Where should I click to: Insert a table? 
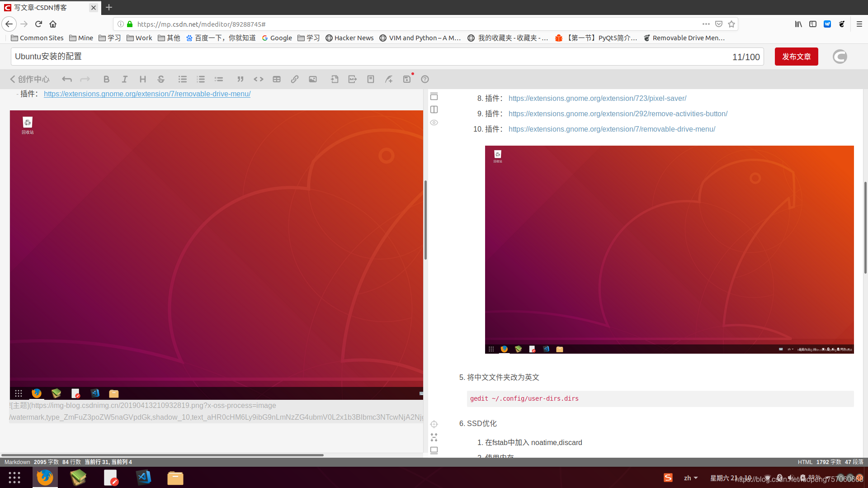click(277, 79)
